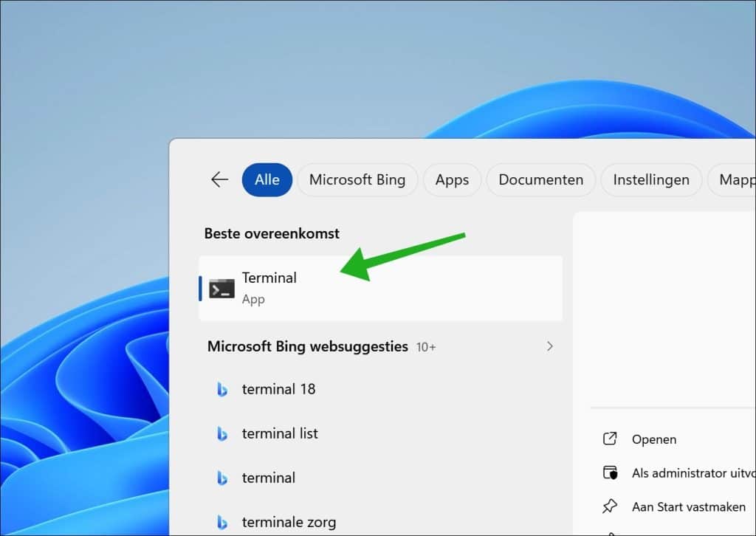Click the Openen launch icon
The image size is (756, 536).
tap(610, 439)
